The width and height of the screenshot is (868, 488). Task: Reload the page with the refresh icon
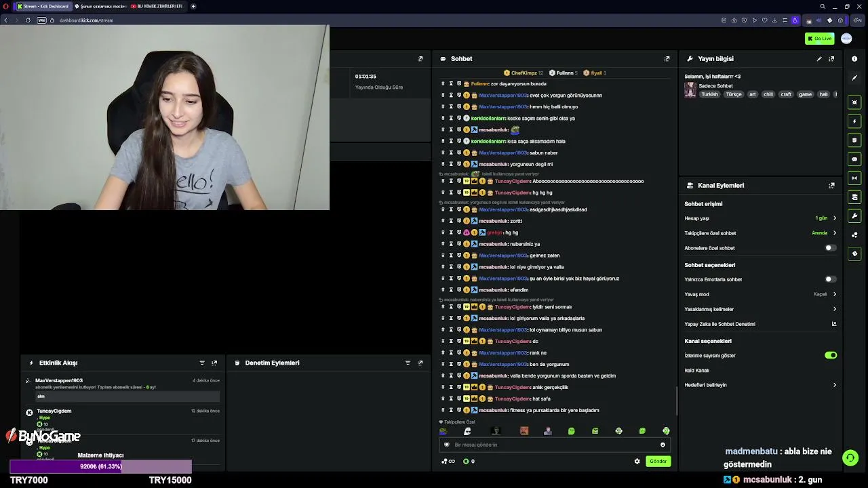click(x=28, y=20)
